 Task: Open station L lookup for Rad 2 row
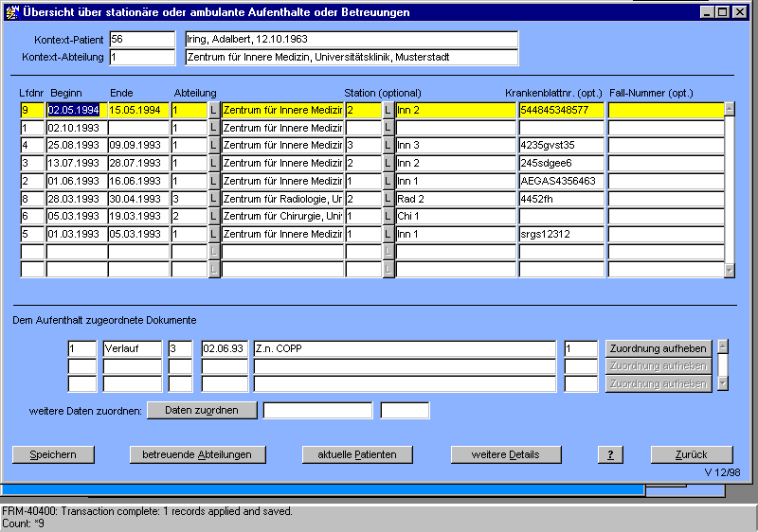(388, 199)
